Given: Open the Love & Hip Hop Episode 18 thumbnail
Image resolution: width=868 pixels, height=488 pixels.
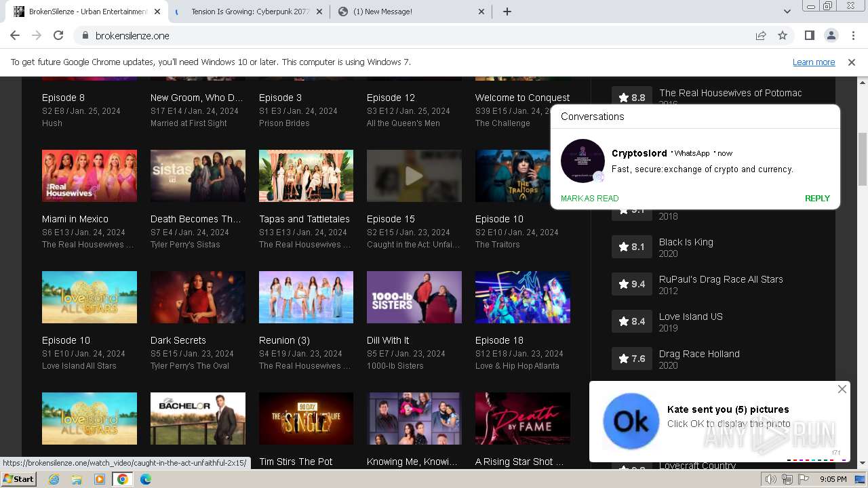Looking at the screenshot, I should [522, 297].
